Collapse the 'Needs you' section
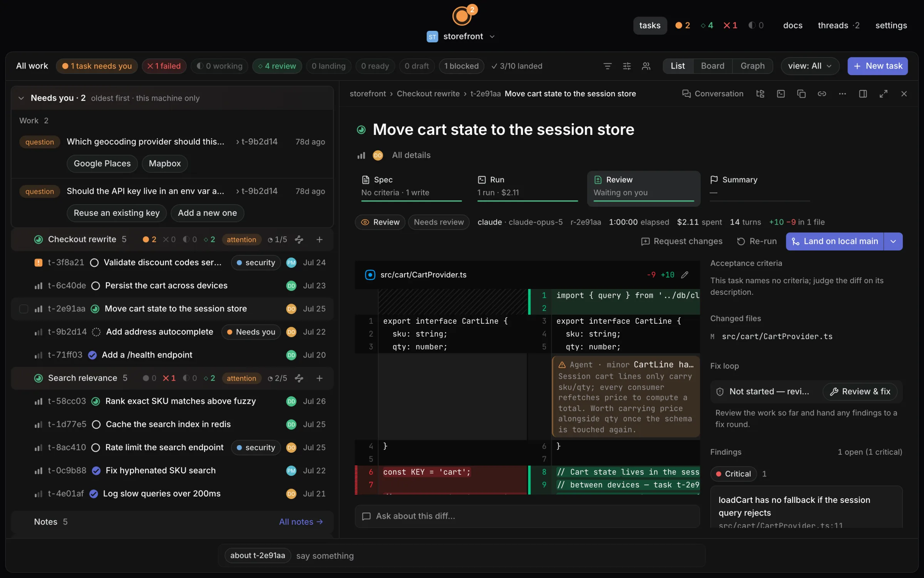The width and height of the screenshot is (924, 578). (x=21, y=98)
